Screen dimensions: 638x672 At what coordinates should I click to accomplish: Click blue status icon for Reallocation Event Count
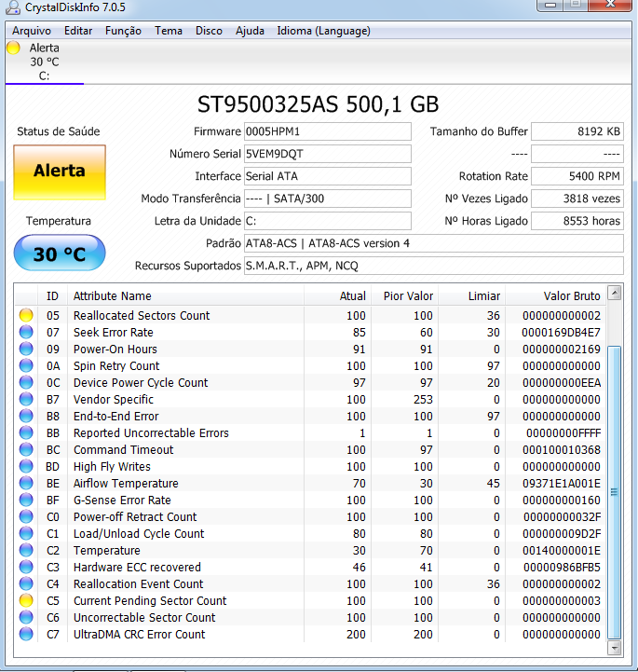click(26, 583)
